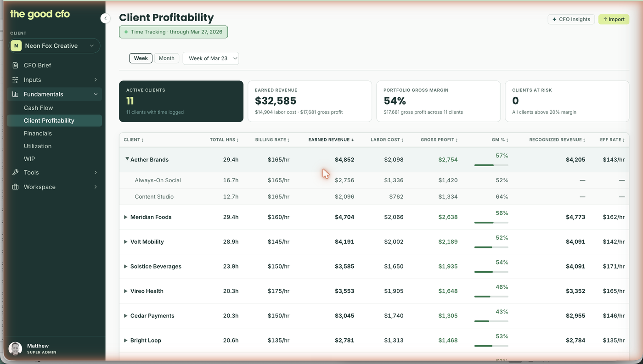
Task: Sort by Labor Cost column
Action: click(387, 140)
